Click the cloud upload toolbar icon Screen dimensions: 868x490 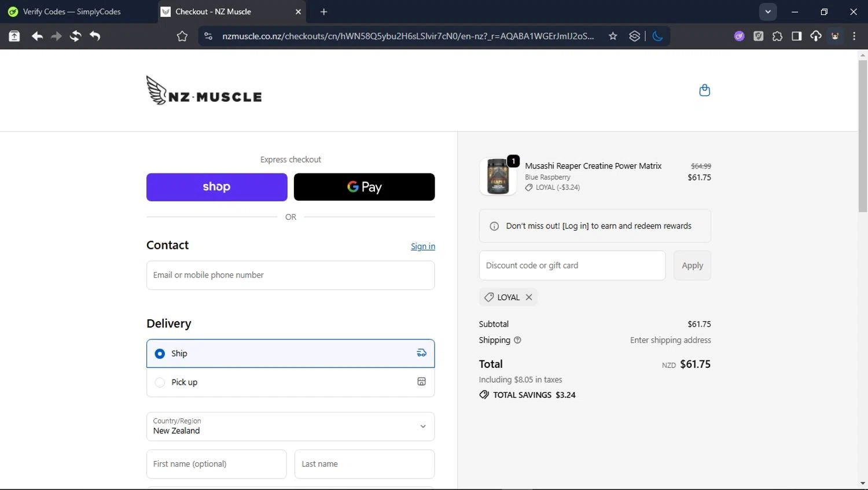coord(815,36)
